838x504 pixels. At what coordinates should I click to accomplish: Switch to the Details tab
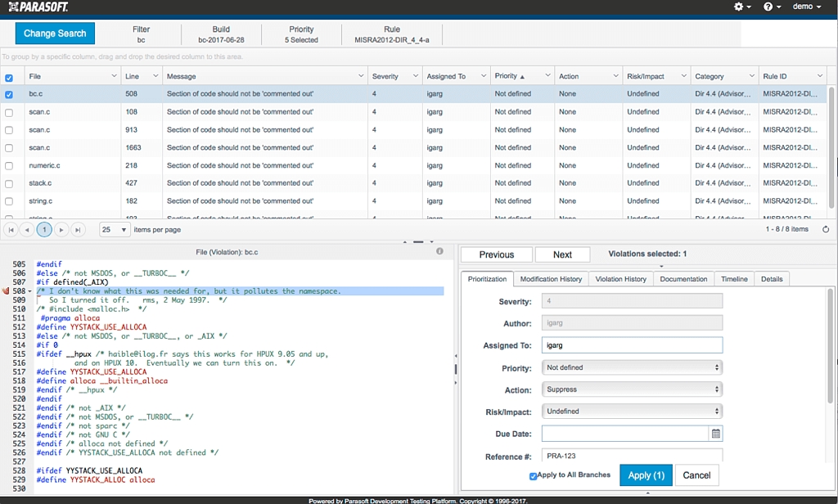(x=772, y=279)
